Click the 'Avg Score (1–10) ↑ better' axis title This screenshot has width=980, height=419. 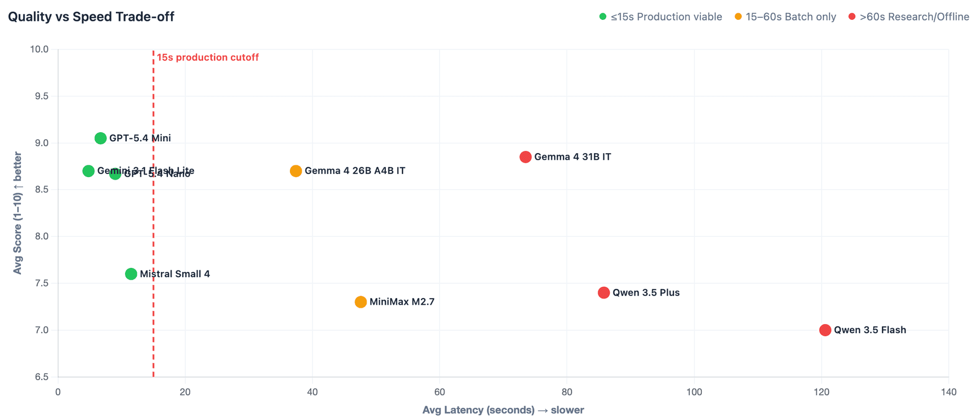(x=18, y=213)
